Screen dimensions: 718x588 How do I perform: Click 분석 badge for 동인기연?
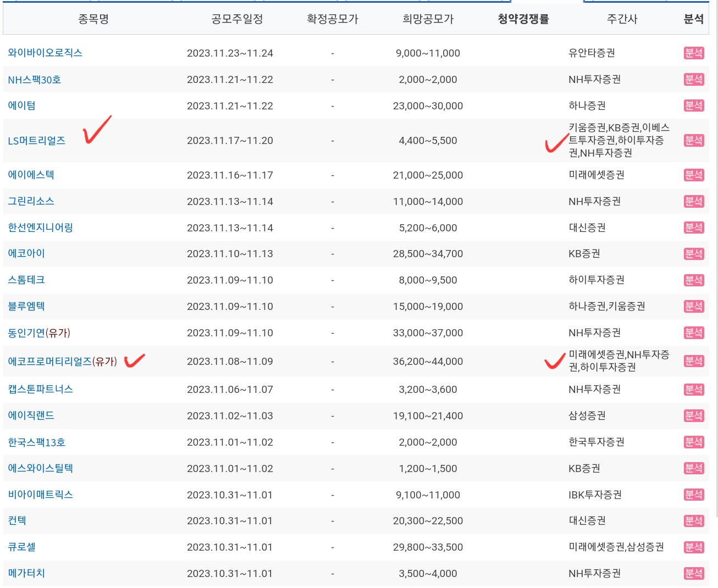[694, 332]
